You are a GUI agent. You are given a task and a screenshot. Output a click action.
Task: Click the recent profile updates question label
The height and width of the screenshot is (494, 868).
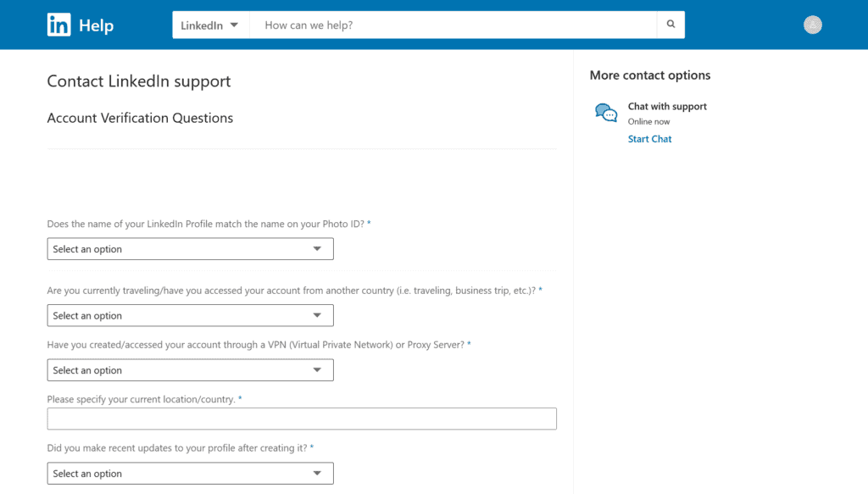[x=177, y=448]
